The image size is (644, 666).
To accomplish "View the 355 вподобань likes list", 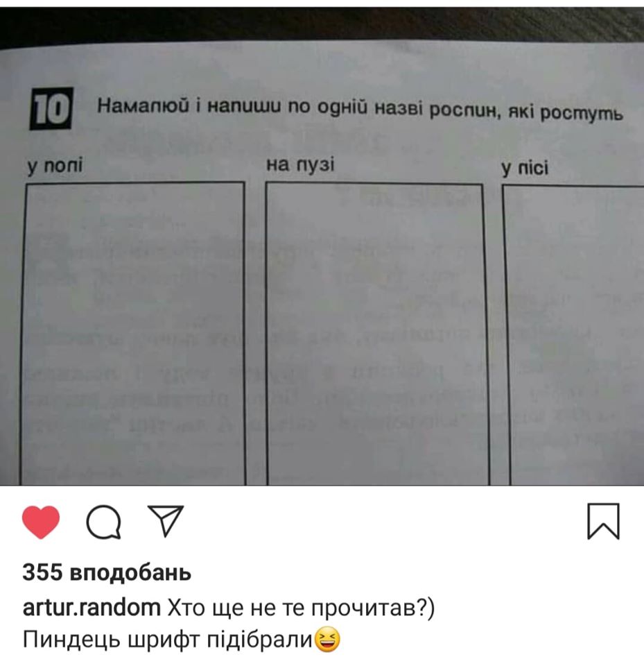I will (107, 572).
